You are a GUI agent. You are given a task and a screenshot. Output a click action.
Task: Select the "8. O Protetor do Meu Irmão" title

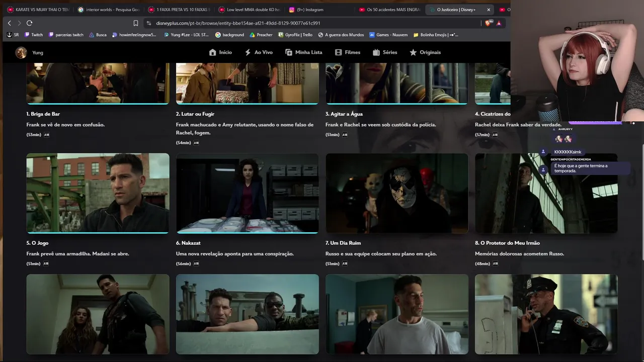pyautogui.click(x=507, y=243)
